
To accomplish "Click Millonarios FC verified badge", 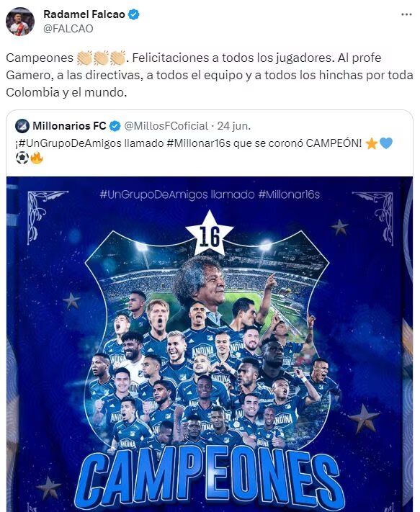I will (x=115, y=126).
